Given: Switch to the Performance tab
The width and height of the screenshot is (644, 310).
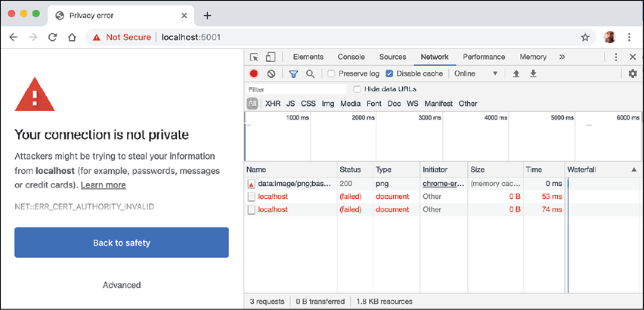Looking at the screenshot, I should click(484, 57).
